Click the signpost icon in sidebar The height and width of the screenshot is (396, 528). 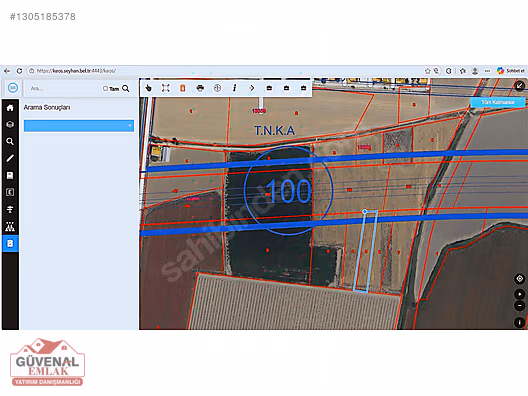10,209
